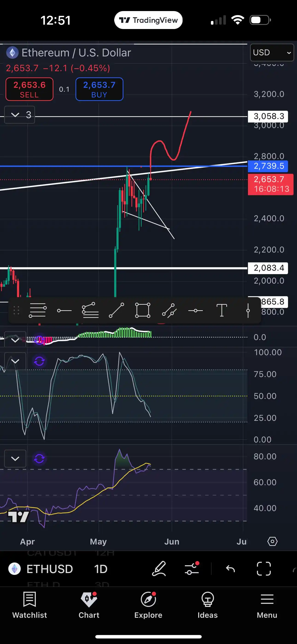
Task: Switch to the Explore tab
Action: (148, 605)
